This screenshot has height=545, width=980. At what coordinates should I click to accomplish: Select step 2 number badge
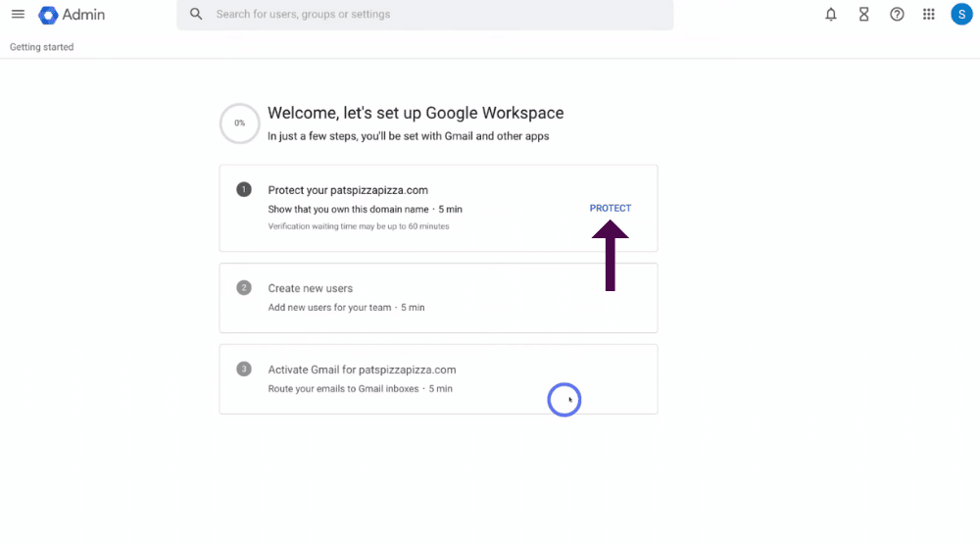click(x=244, y=287)
